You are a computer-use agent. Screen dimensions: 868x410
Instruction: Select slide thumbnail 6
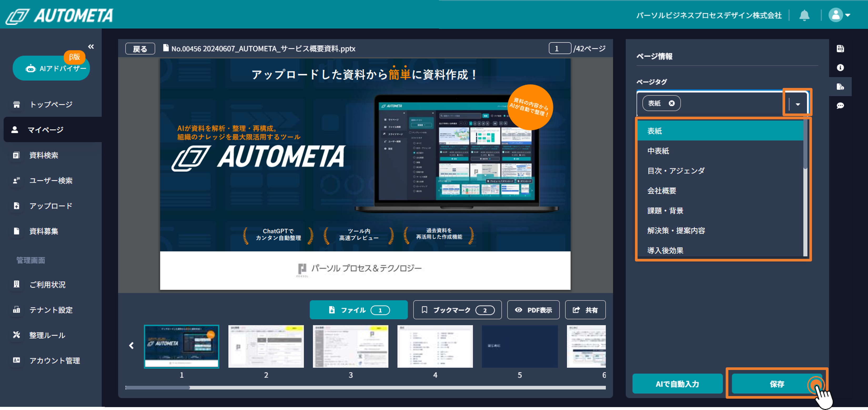[586, 346]
